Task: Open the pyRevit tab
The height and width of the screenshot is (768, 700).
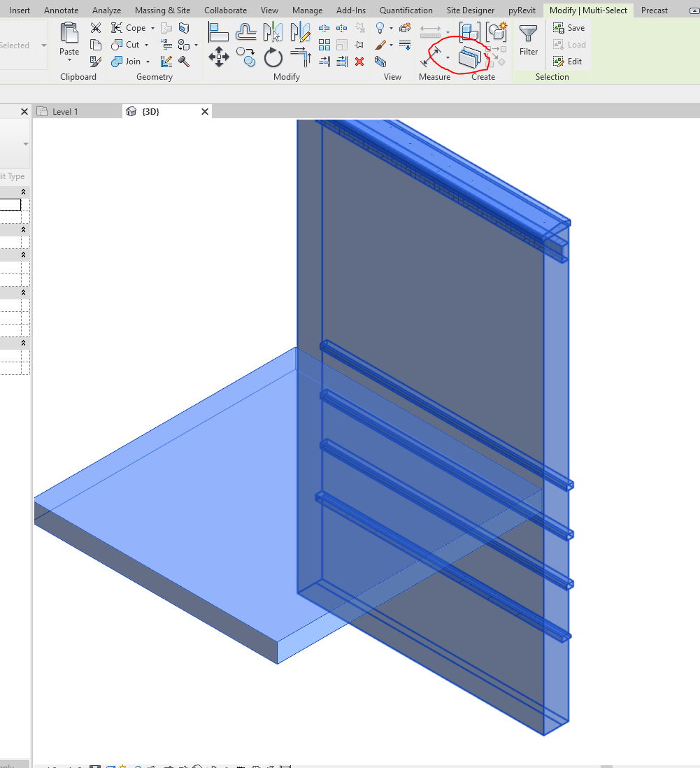Action: (x=522, y=10)
